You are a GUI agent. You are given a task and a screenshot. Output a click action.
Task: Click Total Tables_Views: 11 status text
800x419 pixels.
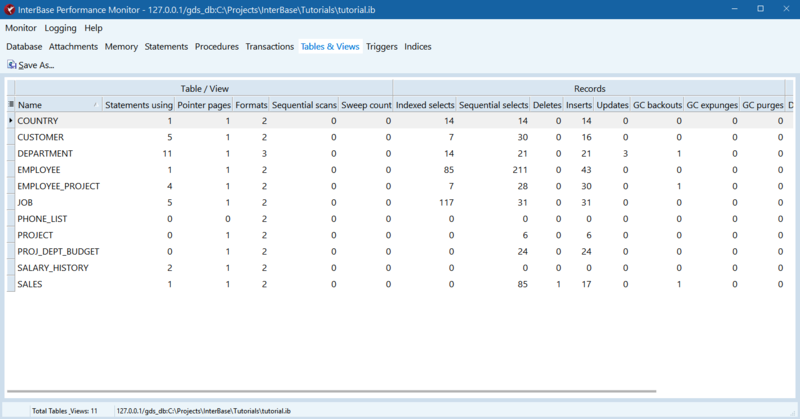coord(65,411)
